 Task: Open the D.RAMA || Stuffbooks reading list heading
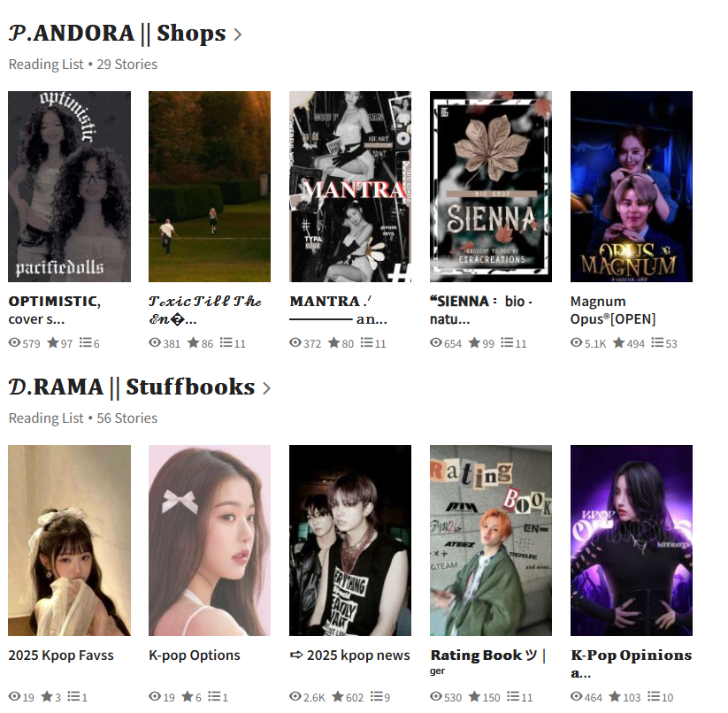(x=132, y=387)
